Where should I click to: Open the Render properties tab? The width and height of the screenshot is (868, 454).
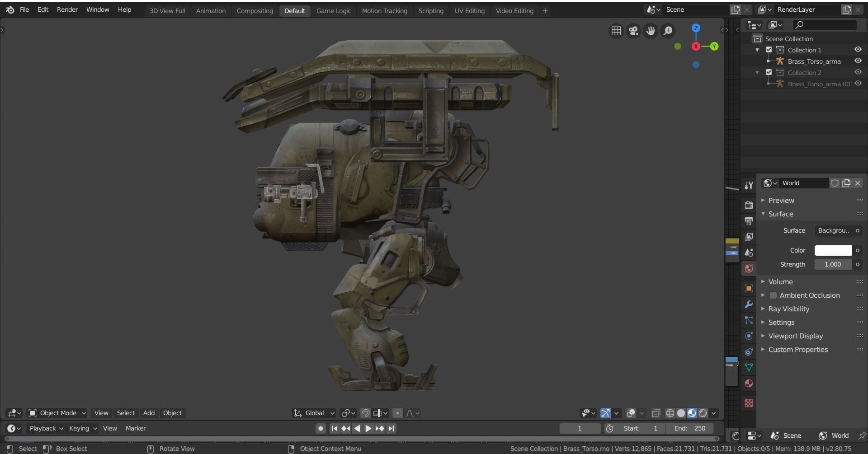tap(749, 205)
